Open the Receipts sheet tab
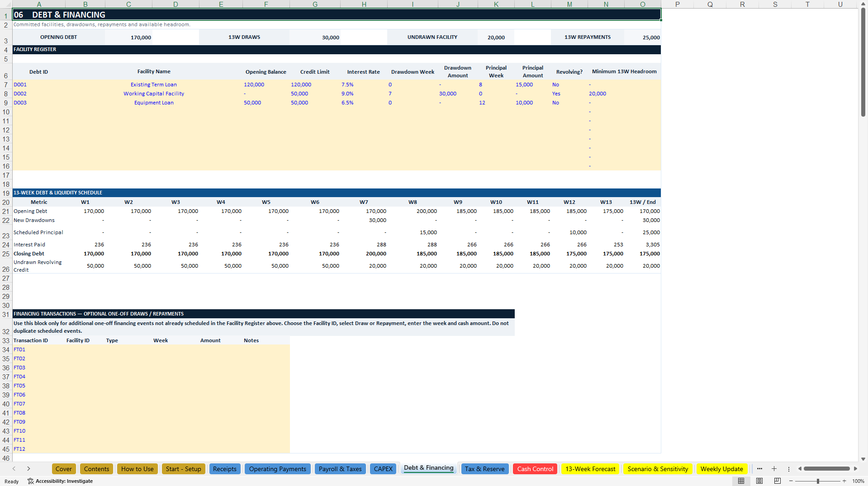This screenshot has width=868, height=486. 225,469
